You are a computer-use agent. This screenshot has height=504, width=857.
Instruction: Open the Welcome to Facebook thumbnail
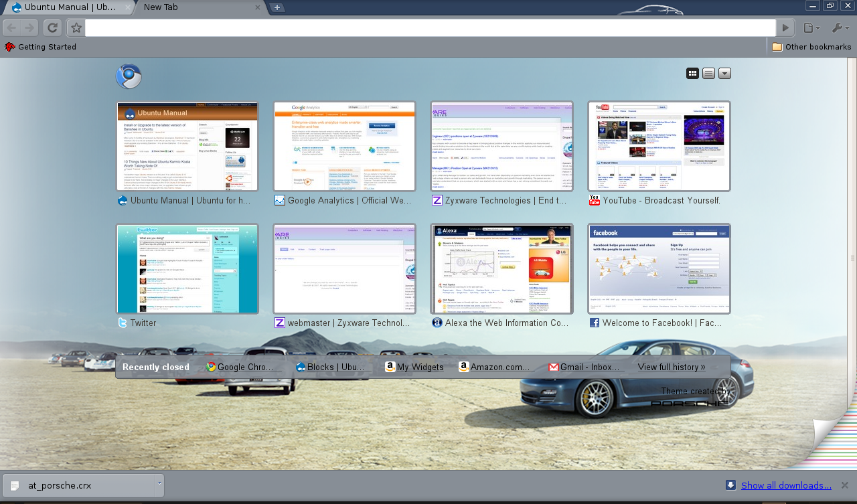659,269
